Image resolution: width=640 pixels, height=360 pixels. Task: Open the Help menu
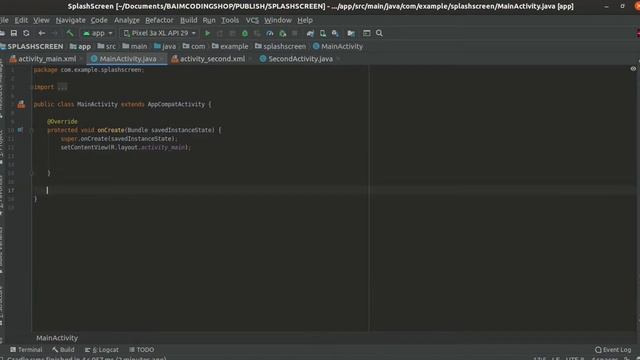pos(305,20)
